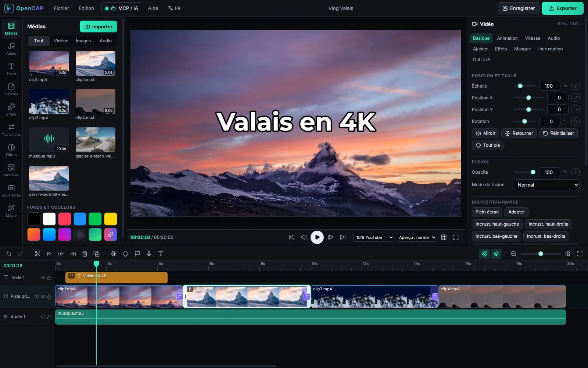
Task: Duplicate the selected clip
Action: [x=97, y=254]
